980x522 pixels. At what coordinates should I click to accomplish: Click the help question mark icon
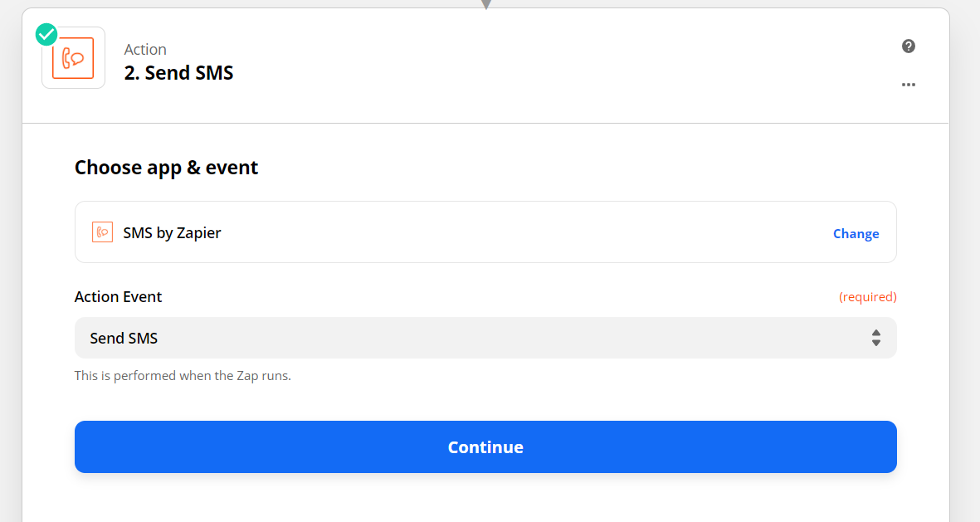(908, 46)
